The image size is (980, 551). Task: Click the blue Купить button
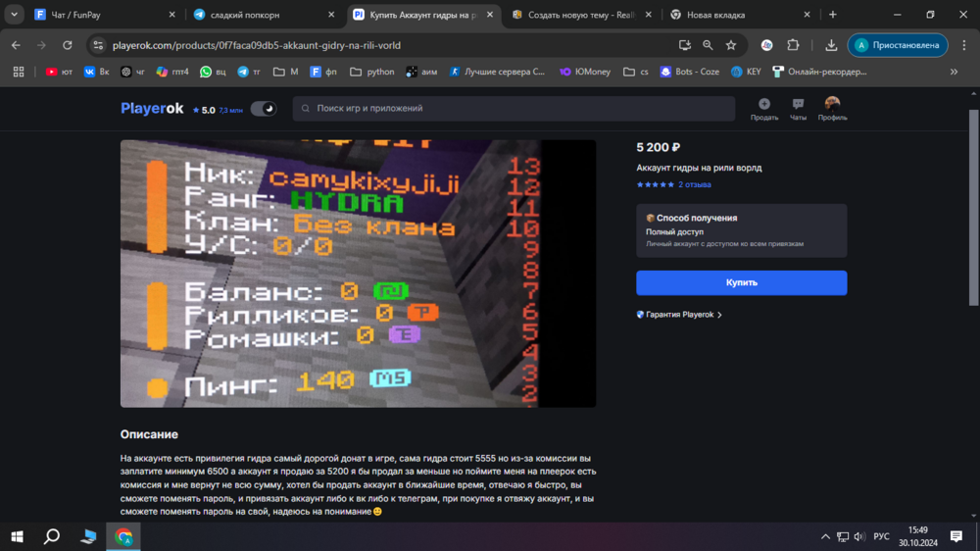[741, 282]
